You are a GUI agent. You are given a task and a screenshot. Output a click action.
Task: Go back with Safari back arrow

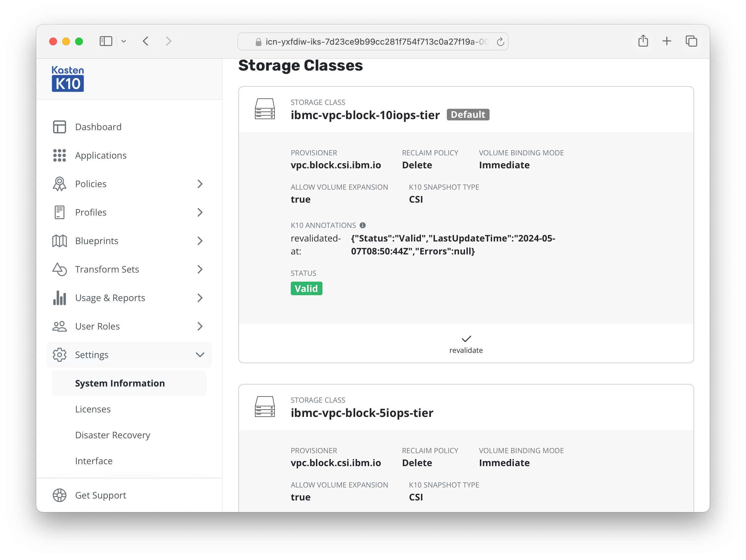146,41
